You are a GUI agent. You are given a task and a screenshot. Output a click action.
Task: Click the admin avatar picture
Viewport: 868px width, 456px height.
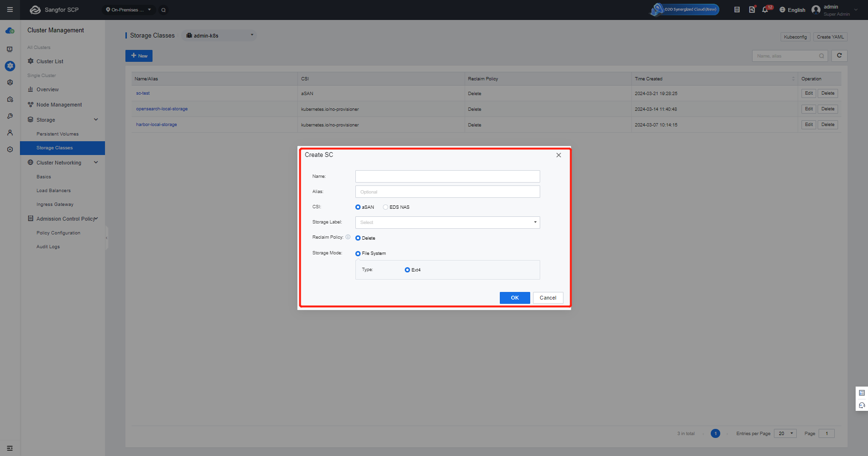pyautogui.click(x=816, y=10)
